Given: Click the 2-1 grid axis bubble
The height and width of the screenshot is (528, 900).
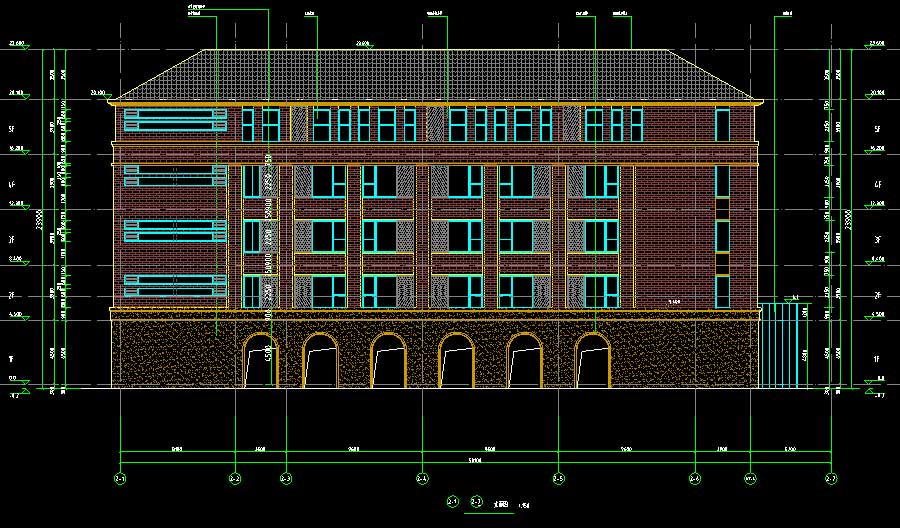Looking at the screenshot, I should click(x=120, y=479).
